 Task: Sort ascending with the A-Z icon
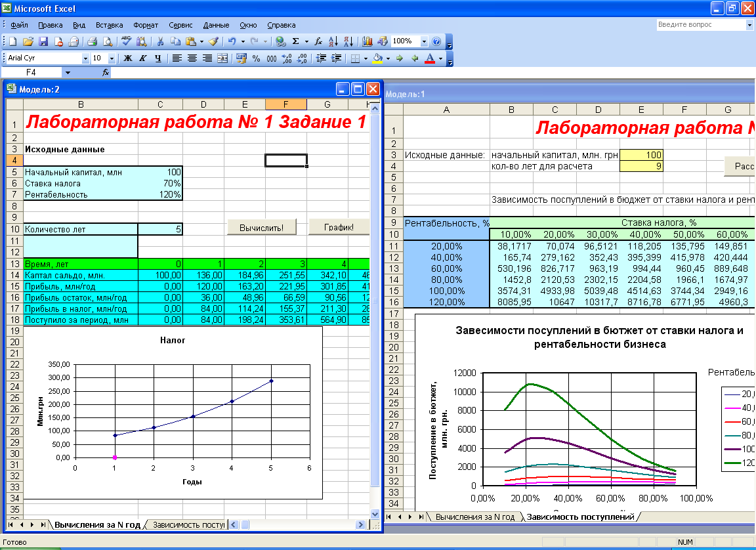[x=333, y=41]
